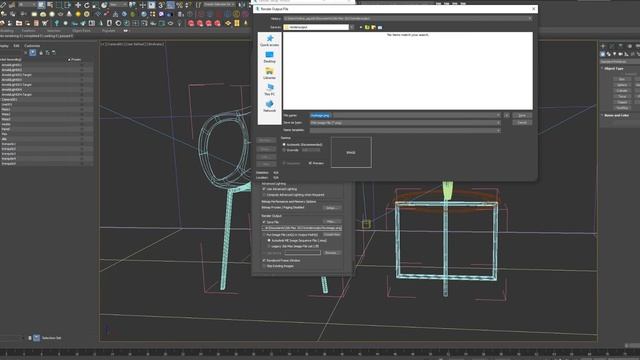Viewport: 640px width, 360px height.
Task: Switch to the Freeform ribbon tab
Action: click(x=28, y=31)
